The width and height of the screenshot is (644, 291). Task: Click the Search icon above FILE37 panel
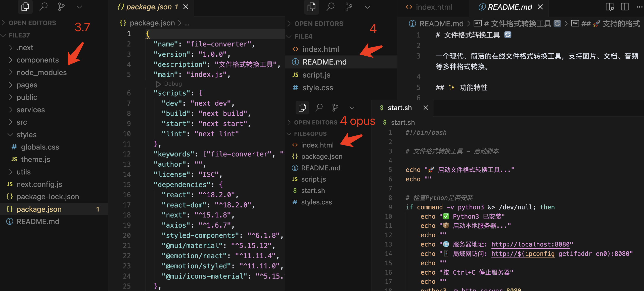pos(43,7)
